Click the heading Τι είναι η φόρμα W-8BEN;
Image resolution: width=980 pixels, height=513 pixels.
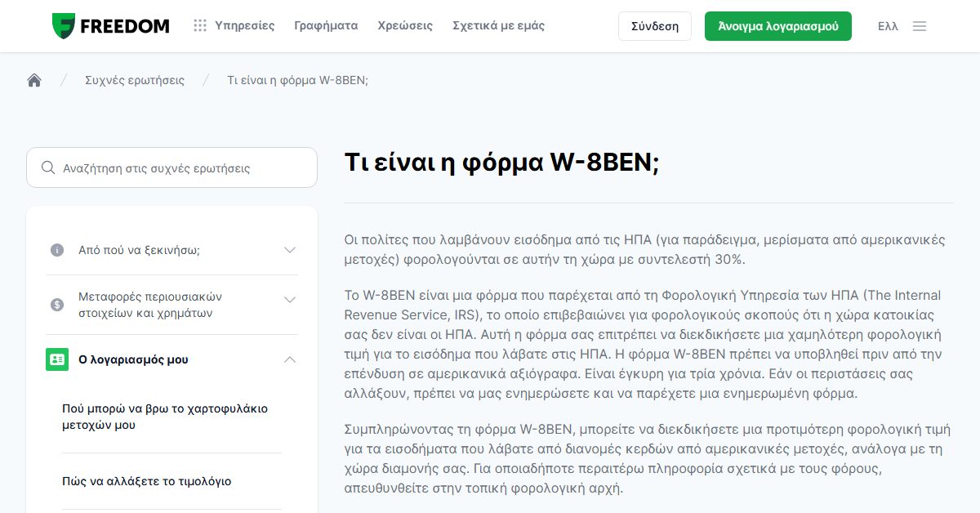(x=501, y=162)
